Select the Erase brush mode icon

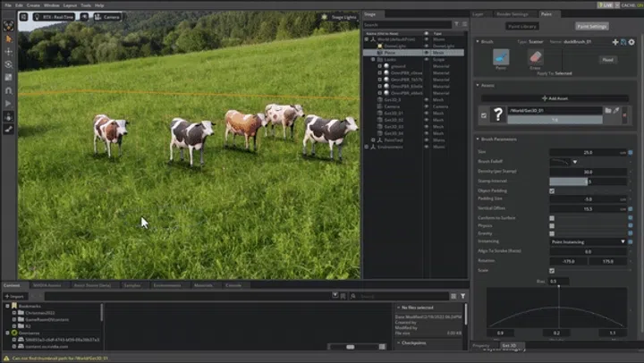[x=536, y=57]
